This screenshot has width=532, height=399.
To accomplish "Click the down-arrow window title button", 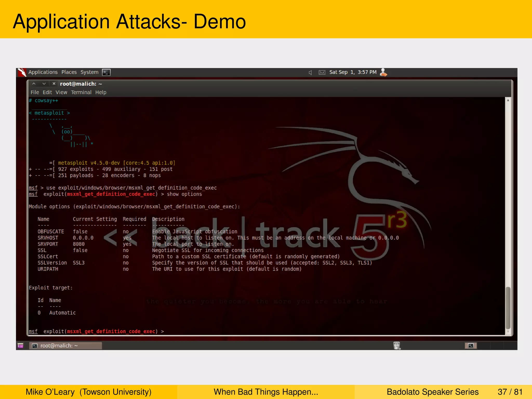I will (x=44, y=84).
